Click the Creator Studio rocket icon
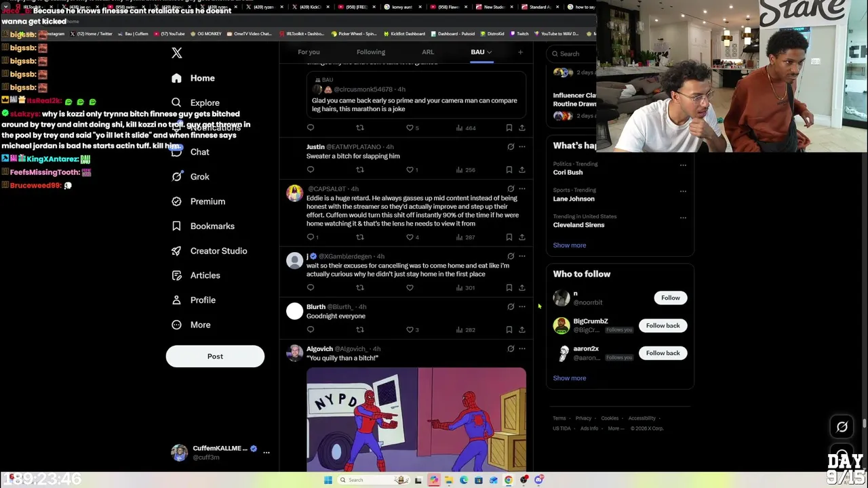This screenshot has height=488, width=868. 177,251
